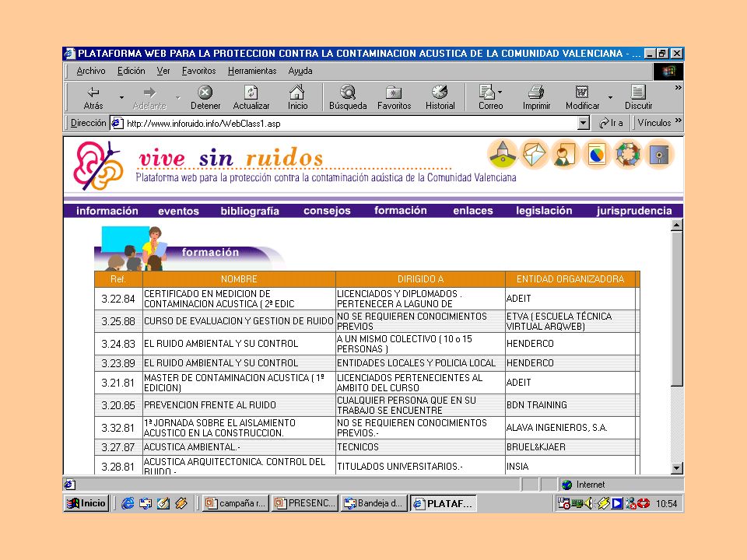
Task: Go to the eventos section
Action: (178, 211)
